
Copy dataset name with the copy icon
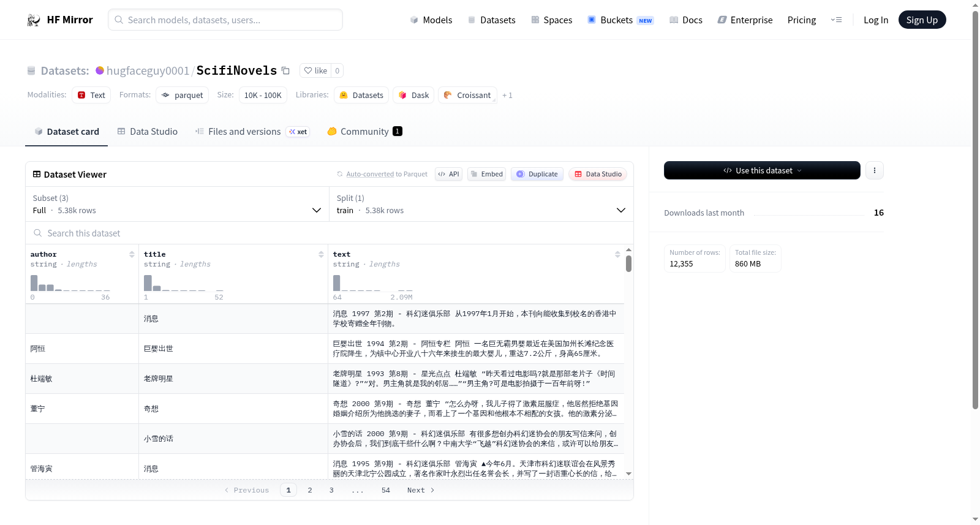pos(285,70)
